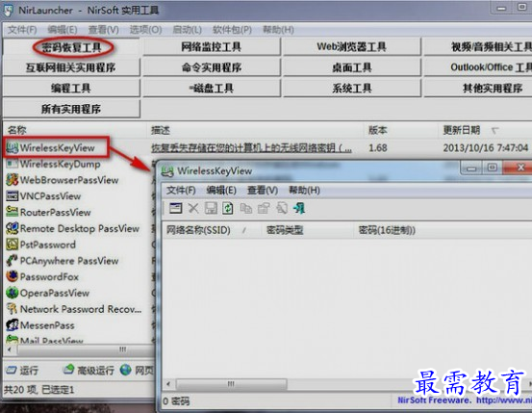
Task: Select the 密码恢复工具 category tab
Action: [x=71, y=47]
